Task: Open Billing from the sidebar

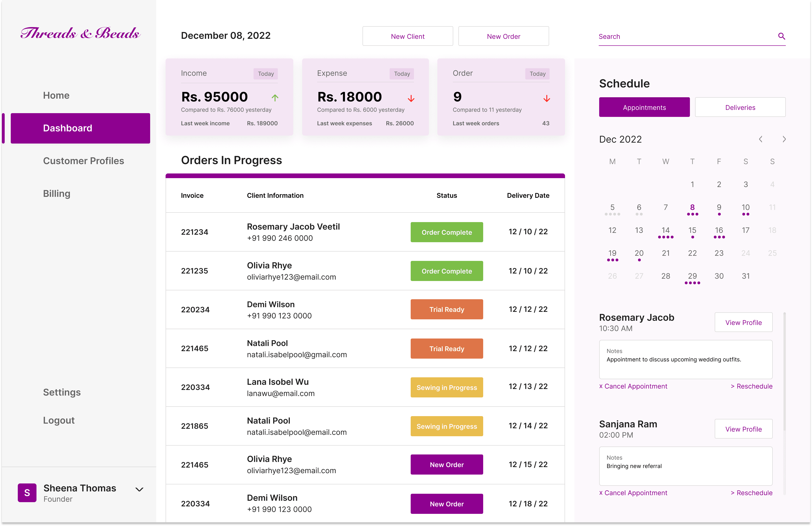Action: (x=57, y=193)
